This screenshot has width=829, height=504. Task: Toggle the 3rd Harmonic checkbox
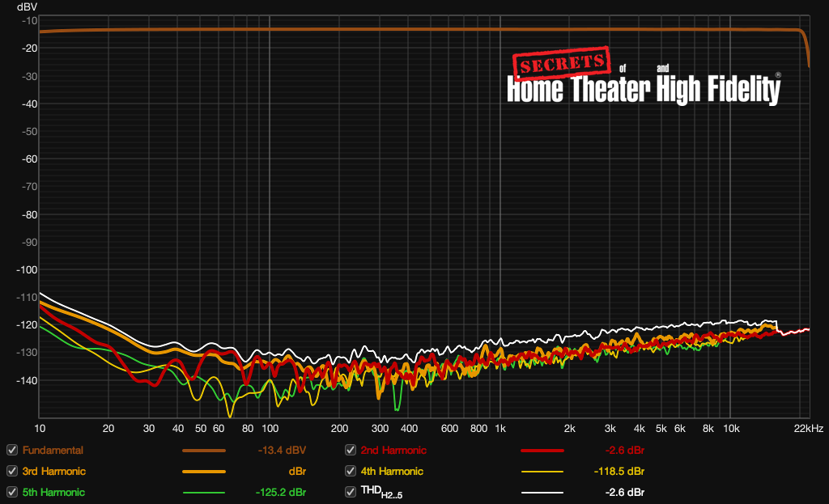point(11,471)
